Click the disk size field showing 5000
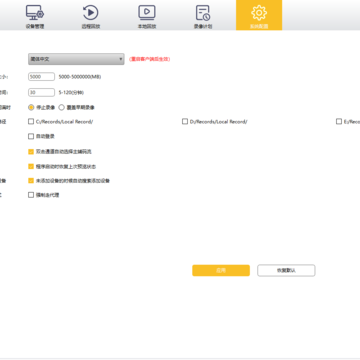Image resolution: width=360 pixels, height=360 pixels. (41, 77)
